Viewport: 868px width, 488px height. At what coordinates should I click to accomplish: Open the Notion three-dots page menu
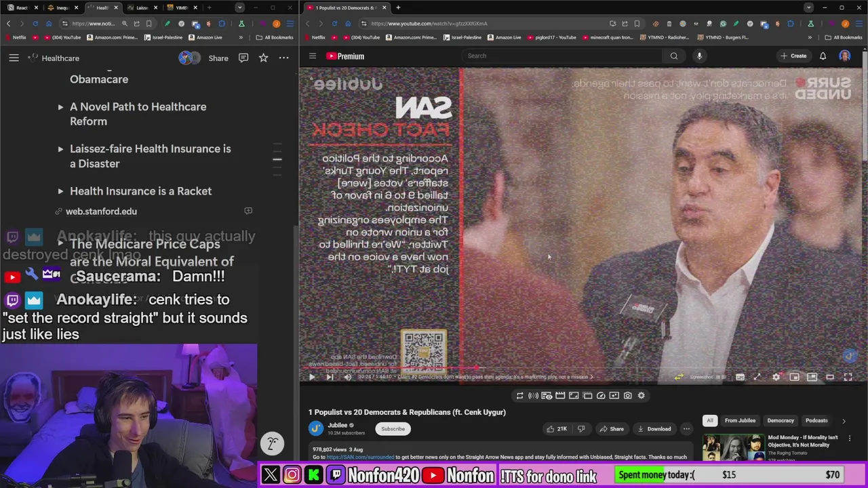point(283,58)
